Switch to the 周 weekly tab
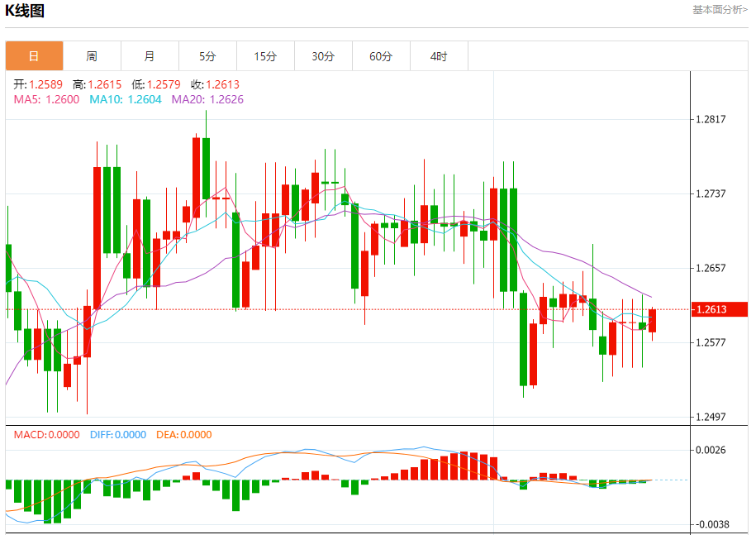The width and height of the screenshot is (756, 535). point(92,56)
